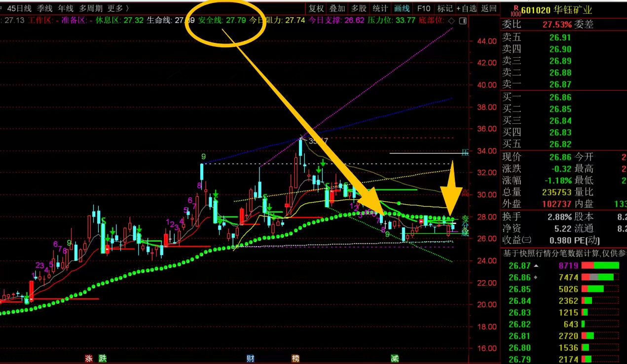Select the 卖二 26.88 order row
Viewport: 627px width, 364px height.
563,73
